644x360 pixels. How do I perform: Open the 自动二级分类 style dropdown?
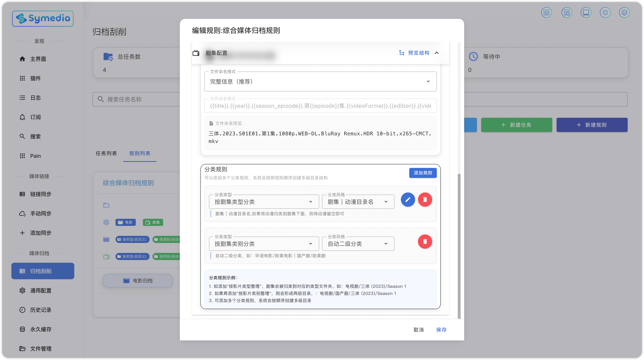point(358,244)
